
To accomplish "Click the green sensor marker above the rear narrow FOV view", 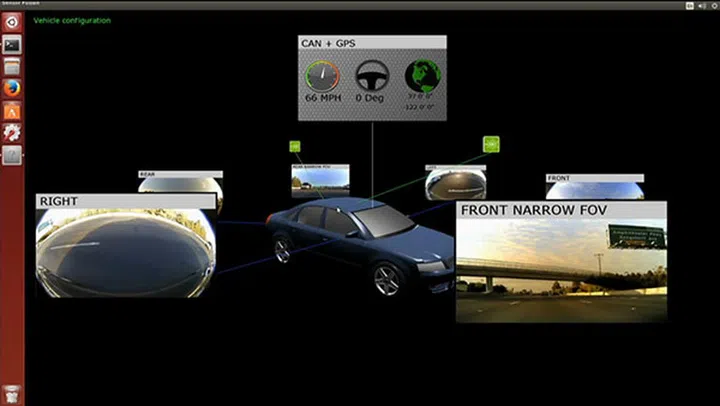I will tap(295, 146).
